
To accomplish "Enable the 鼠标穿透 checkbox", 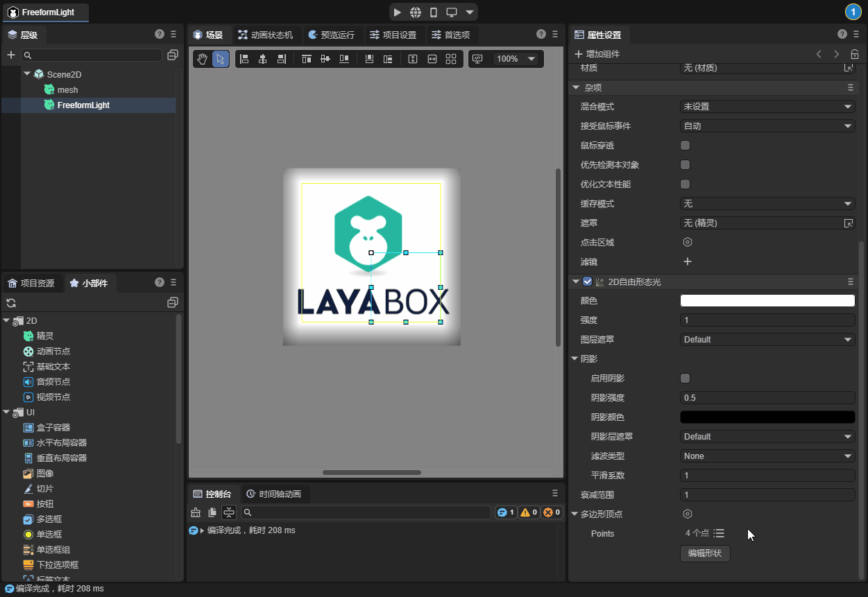I will tap(685, 146).
